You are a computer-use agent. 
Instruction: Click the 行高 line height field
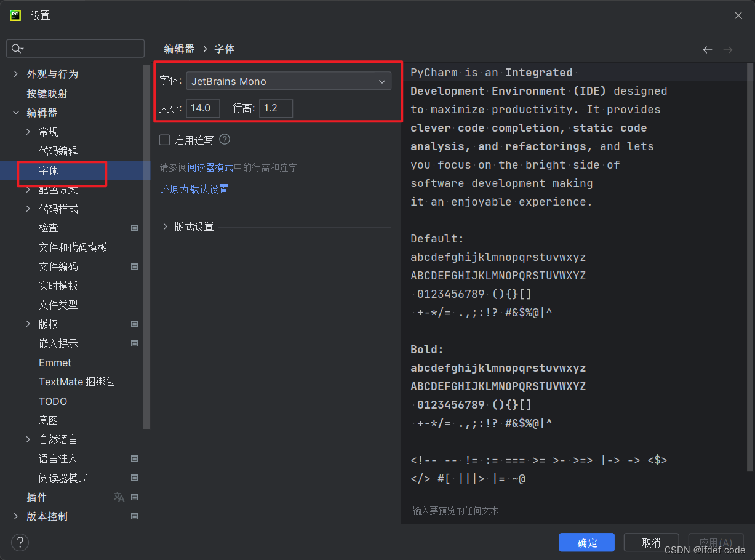coord(276,108)
